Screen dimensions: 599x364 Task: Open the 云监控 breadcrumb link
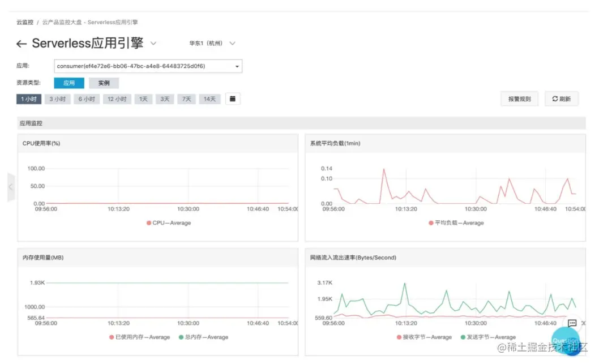pyautogui.click(x=25, y=22)
